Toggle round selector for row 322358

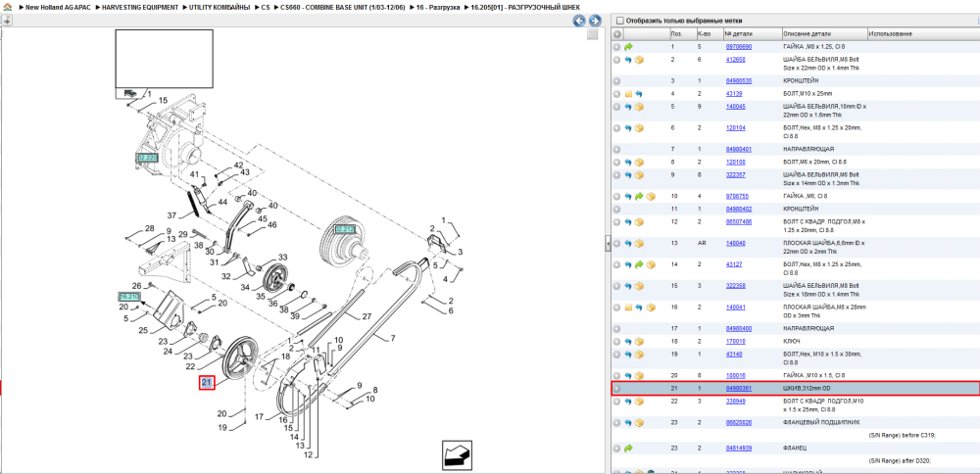point(616,285)
